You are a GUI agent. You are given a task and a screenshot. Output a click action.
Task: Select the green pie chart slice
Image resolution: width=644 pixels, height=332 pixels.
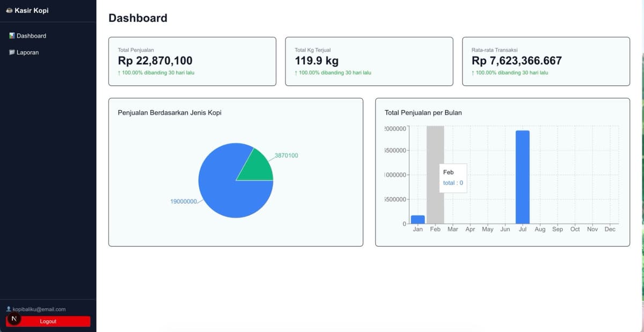pos(257,167)
